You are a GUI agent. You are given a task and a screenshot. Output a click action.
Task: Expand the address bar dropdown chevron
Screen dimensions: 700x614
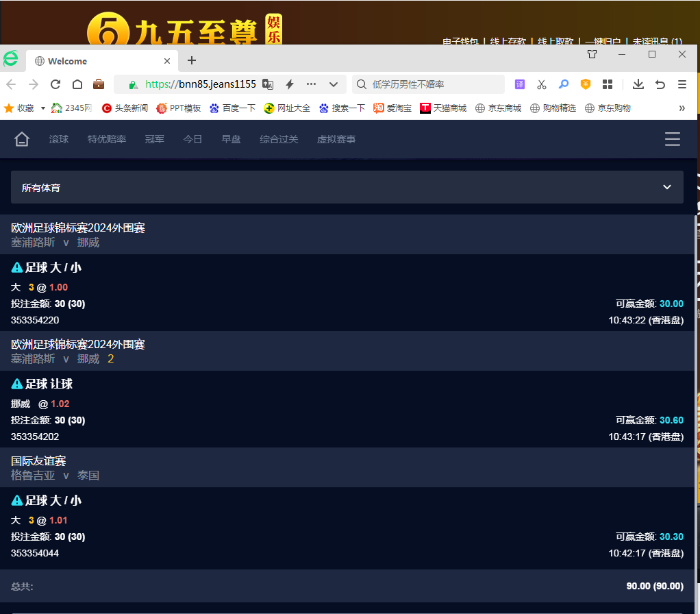(x=334, y=84)
